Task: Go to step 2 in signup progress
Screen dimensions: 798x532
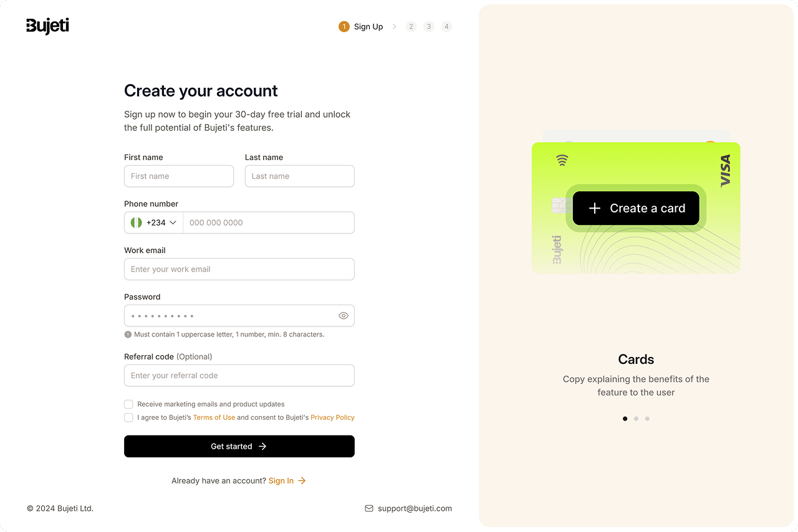Action: point(411,27)
